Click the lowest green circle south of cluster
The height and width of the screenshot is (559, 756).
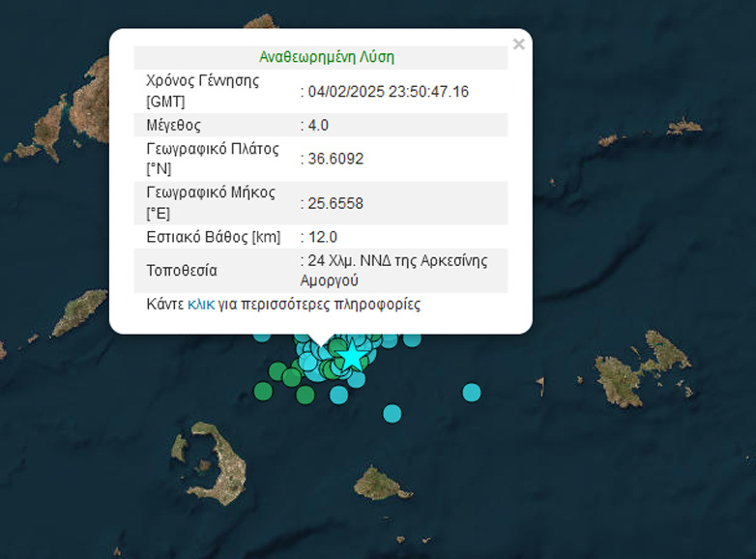point(305,395)
